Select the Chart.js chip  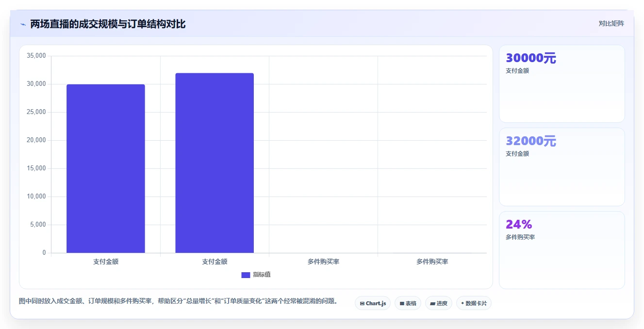[x=373, y=303]
